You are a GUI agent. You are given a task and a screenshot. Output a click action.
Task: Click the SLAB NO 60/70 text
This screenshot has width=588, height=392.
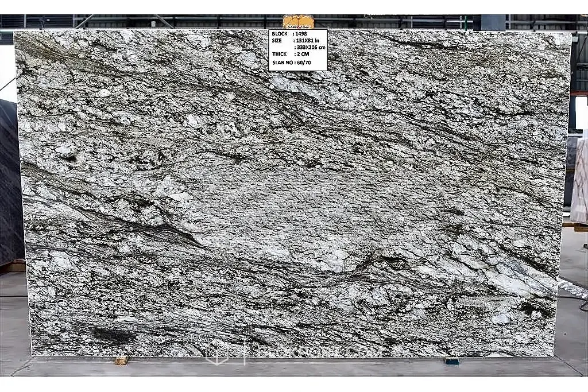point(291,63)
